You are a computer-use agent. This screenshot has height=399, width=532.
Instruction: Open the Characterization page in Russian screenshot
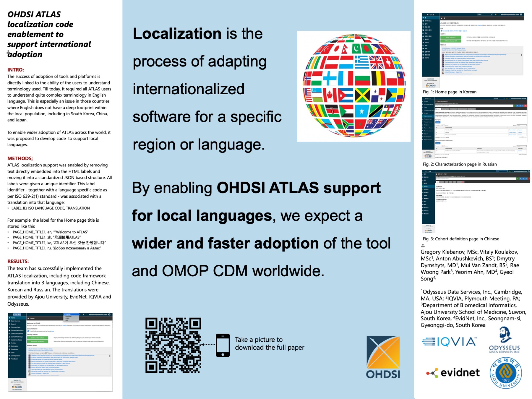click(x=428, y=116)
